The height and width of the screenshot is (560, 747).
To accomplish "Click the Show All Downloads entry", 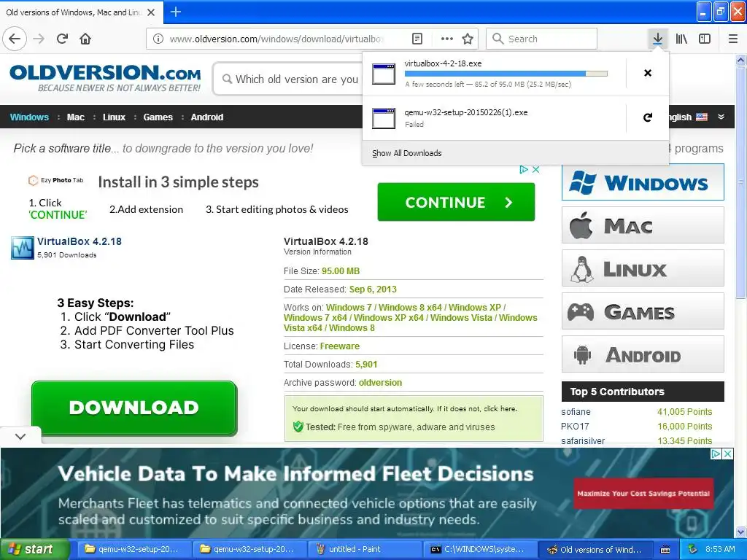I will (x=407, y=153).
